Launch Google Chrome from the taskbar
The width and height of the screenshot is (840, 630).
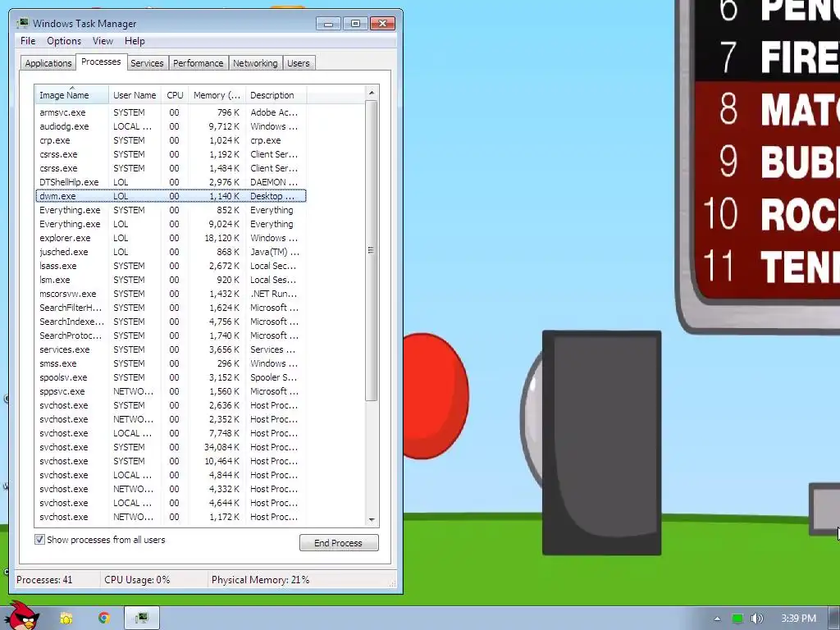click(x=104, y=619)
